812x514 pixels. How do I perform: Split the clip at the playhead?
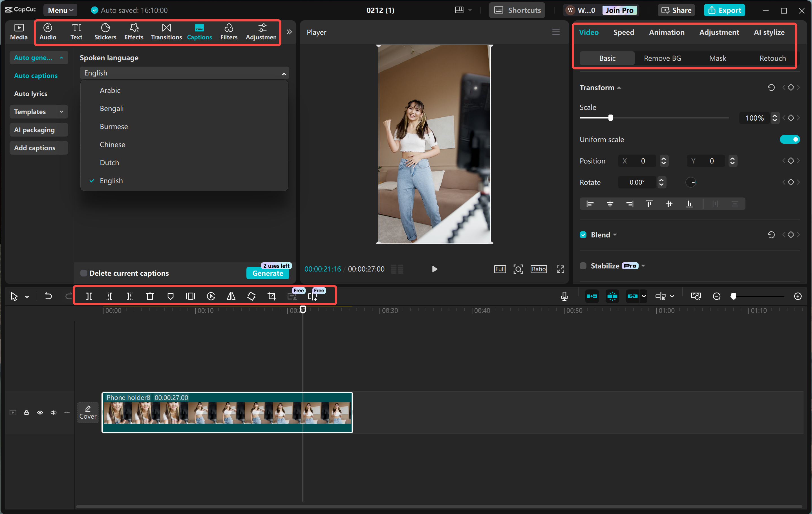pyautogui.click(x=89, y=296)
